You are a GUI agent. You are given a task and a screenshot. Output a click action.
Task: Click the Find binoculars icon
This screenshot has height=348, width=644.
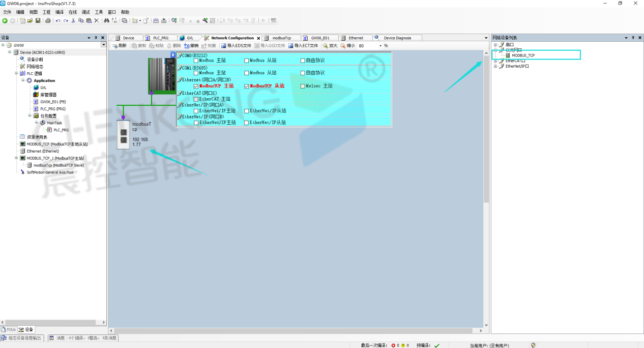[106, 21]
